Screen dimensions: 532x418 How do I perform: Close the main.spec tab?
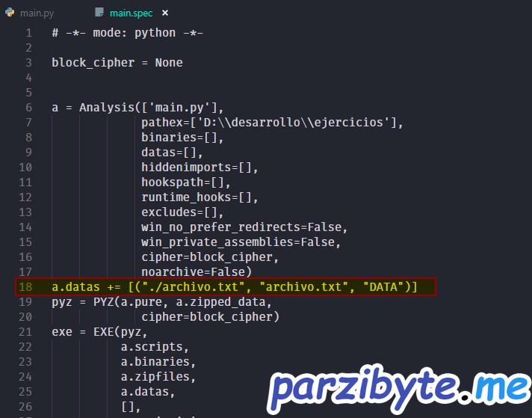point(165,13)
